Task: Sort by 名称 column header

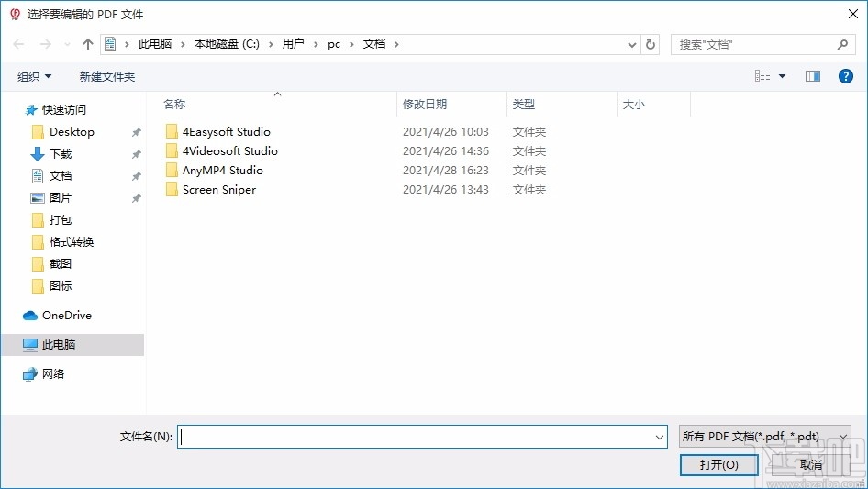Action: click(x=174, y=104)
